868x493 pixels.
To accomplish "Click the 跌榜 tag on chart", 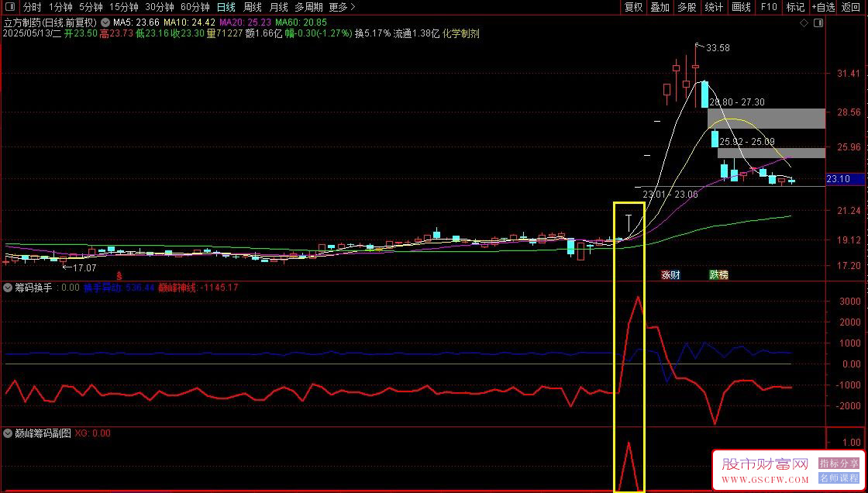I will [x=719, y=274].
